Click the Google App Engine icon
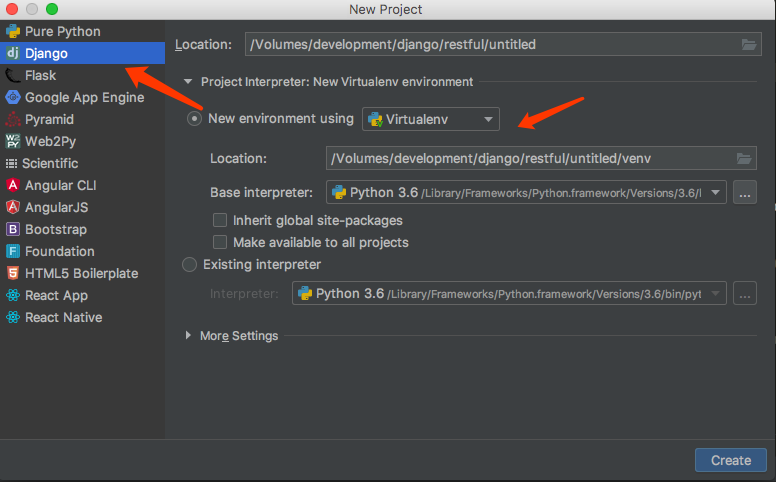This screenshot has width=776, height=482. click(x=12, y=97)
